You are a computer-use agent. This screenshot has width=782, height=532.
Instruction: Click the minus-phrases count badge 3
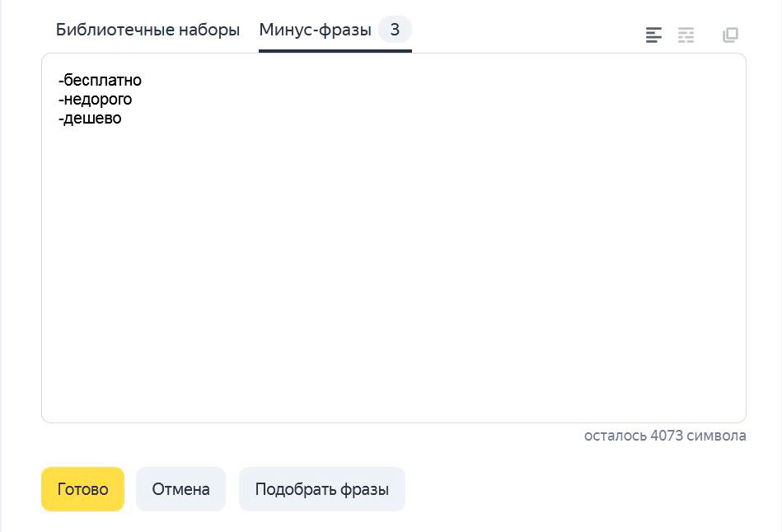coord(395,30)
